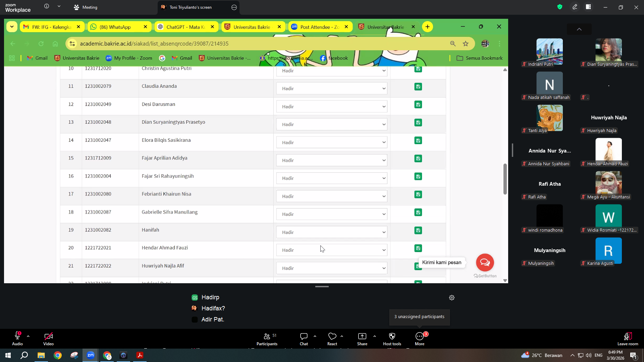The width and height of the screenshot is (644, 362).
Task: Select the Meeting tab in Zoom
Action: coord(86,7)
